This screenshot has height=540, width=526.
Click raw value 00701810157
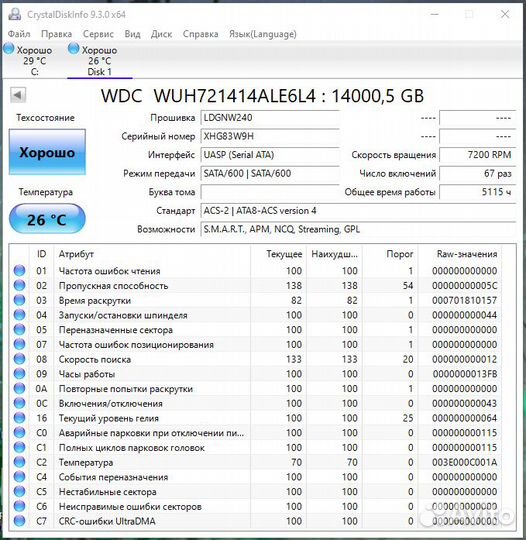(464, 300)
